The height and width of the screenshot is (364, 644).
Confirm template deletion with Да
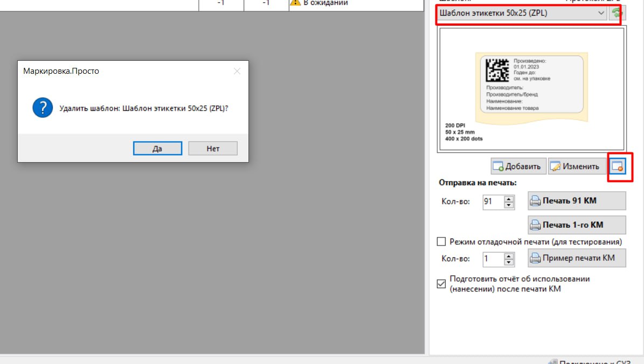click(x=157, y=149)
